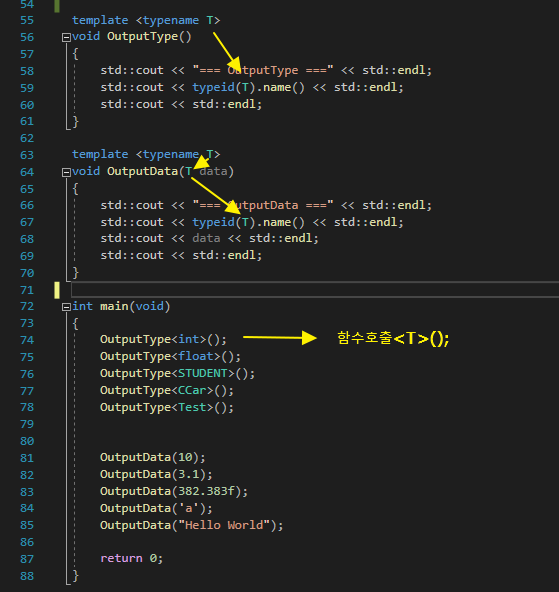The image size is (559, 592).
Task: Place cursor on empty line 71
Action: pyautogui.click(x=315, y=290)
